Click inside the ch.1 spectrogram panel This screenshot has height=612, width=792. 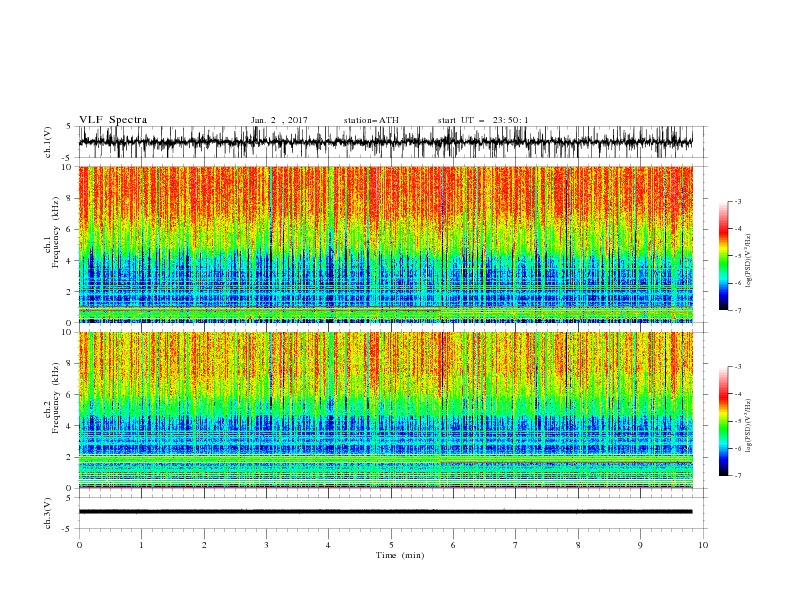click(386, 244)
